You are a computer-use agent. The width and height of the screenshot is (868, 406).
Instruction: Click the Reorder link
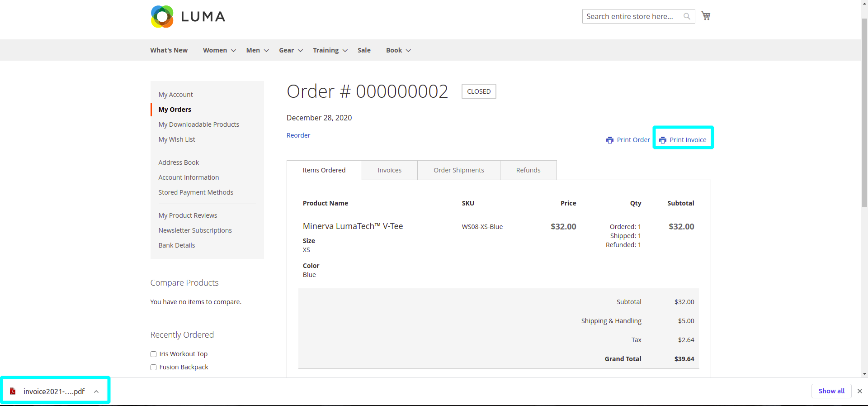point(298,135)
